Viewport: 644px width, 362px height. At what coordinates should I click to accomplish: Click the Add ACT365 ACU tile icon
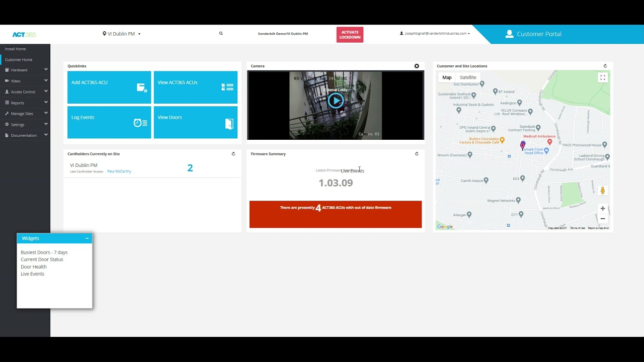(x=142, y=87)
